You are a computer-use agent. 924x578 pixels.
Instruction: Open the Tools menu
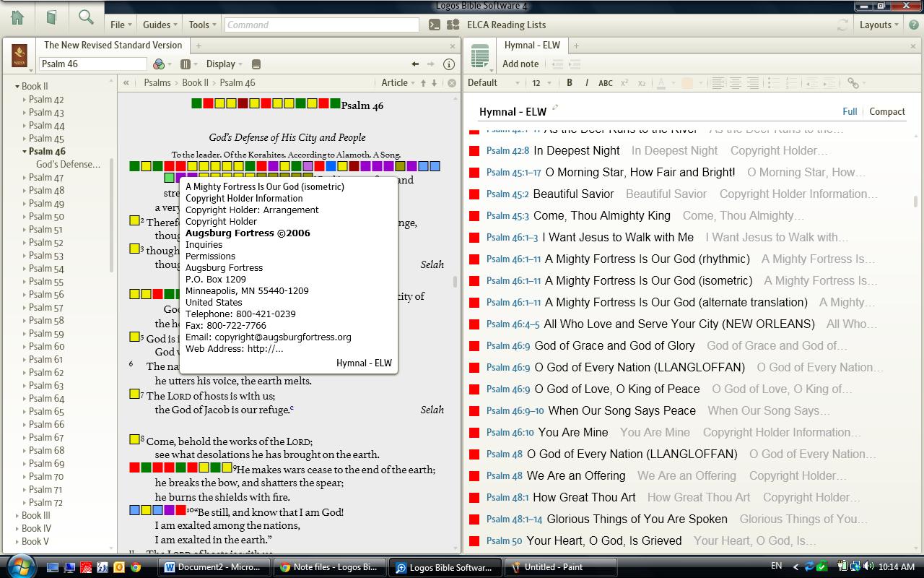pyautogui.click(x=202, y=25)
